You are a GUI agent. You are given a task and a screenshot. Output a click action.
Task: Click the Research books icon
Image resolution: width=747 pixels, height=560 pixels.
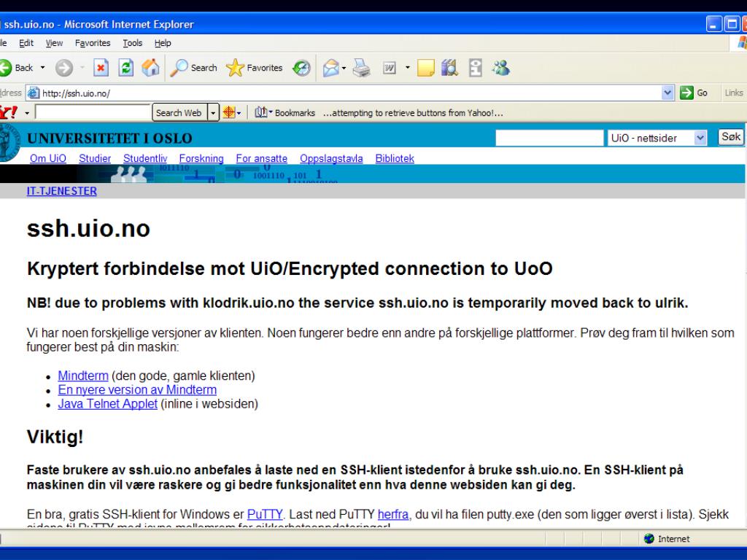tap(449, 68)
